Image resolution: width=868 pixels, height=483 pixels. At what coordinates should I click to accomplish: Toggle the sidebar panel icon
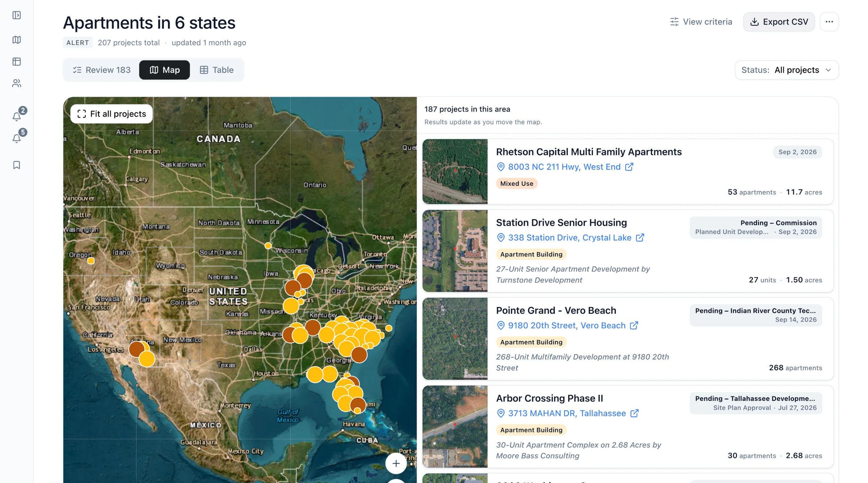tap(17, 15)
